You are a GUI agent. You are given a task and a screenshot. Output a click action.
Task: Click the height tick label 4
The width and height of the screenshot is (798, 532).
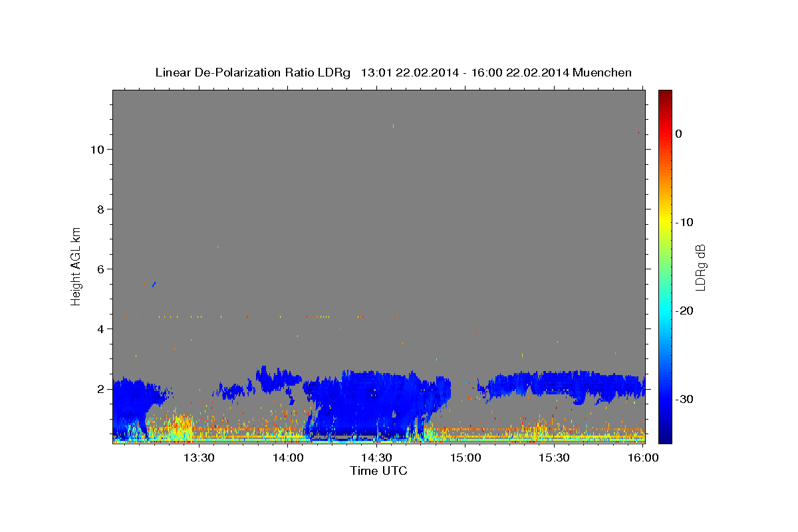pyautogui.click(x=99, y=329)
